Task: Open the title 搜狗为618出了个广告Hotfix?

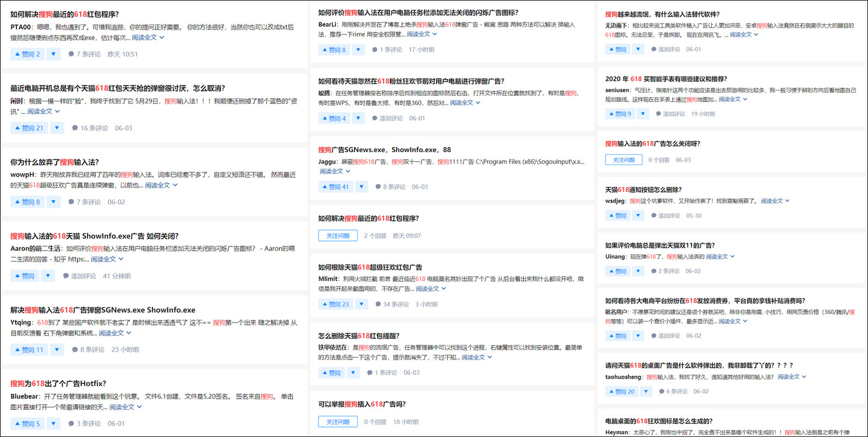Action: point(58,384)
